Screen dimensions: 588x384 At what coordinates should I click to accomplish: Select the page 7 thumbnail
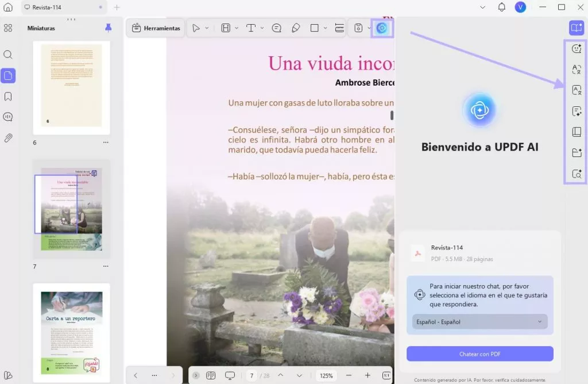pyautogui.click(x=71, y=209)
